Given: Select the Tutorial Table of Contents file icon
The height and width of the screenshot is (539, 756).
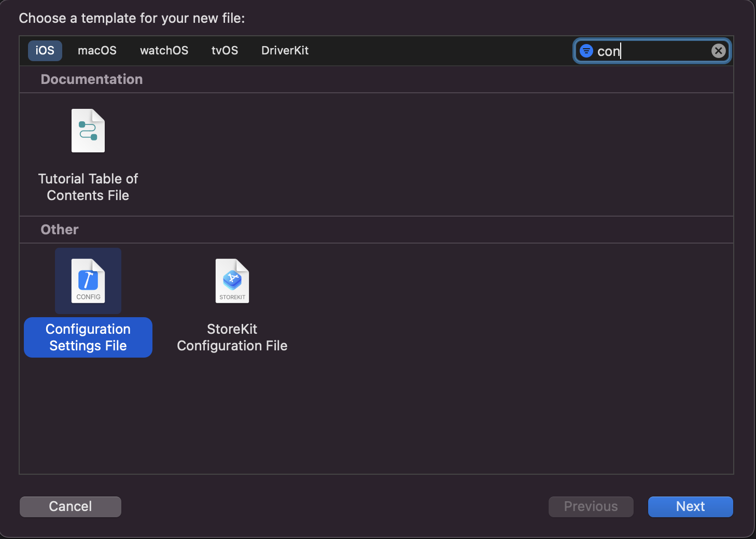Looking at the screenshot, I should (x=88, y=131).
